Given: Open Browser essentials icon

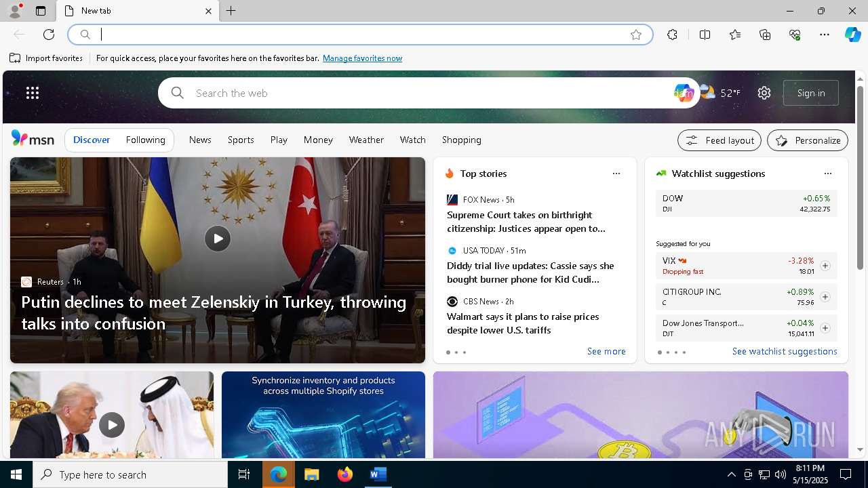Looking at the screenshot, I should coord(795,35).
